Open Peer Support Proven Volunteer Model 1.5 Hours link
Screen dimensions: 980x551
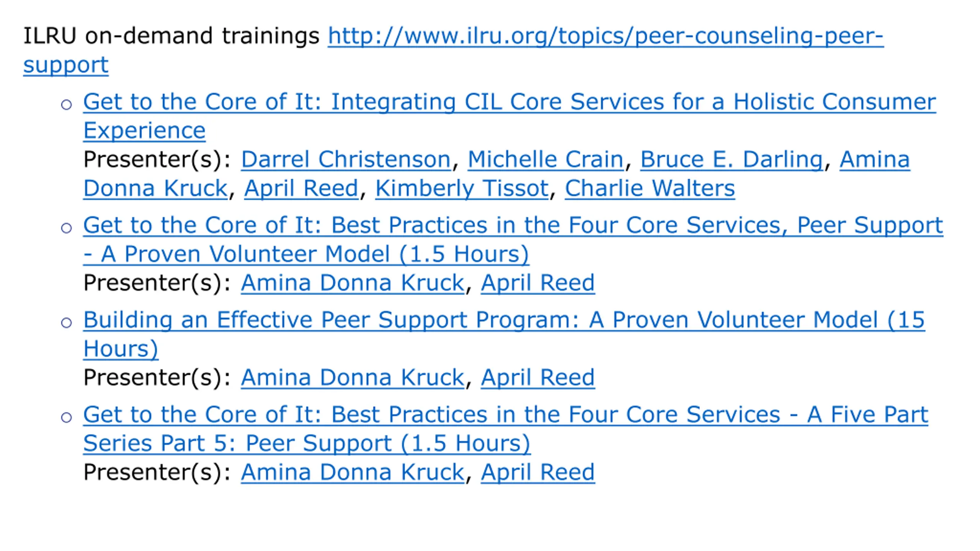(x=513, y=225)
